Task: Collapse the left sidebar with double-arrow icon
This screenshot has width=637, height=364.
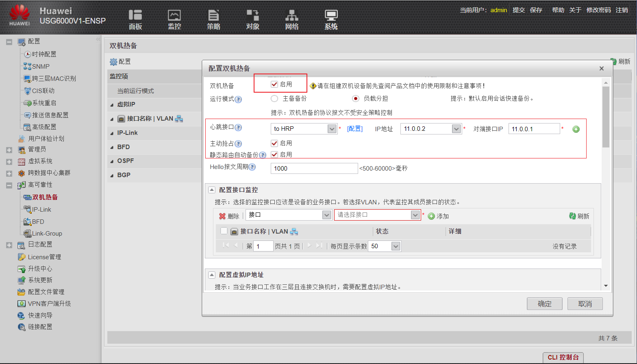Action: 98,39
